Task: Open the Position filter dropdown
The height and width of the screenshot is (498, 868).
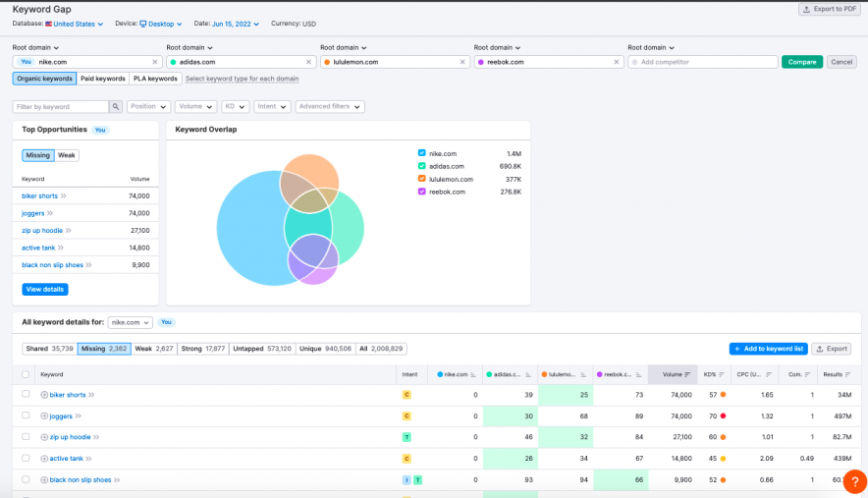Action: (x=148, y=106)
